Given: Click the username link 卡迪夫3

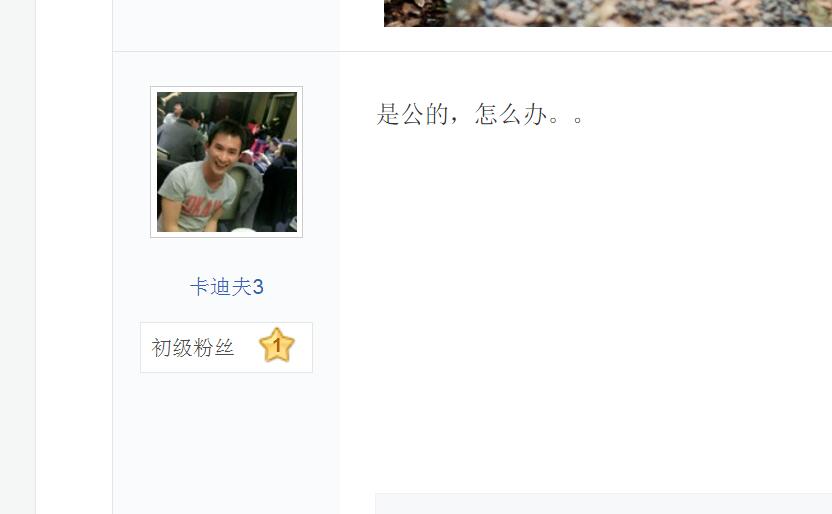Looking at the screenshot, I should point(227,287).
